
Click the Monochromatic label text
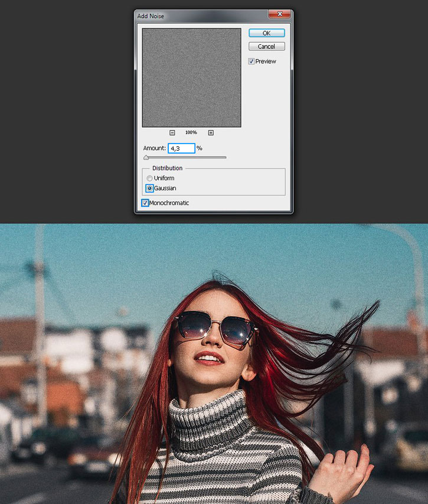coord(169,203)
